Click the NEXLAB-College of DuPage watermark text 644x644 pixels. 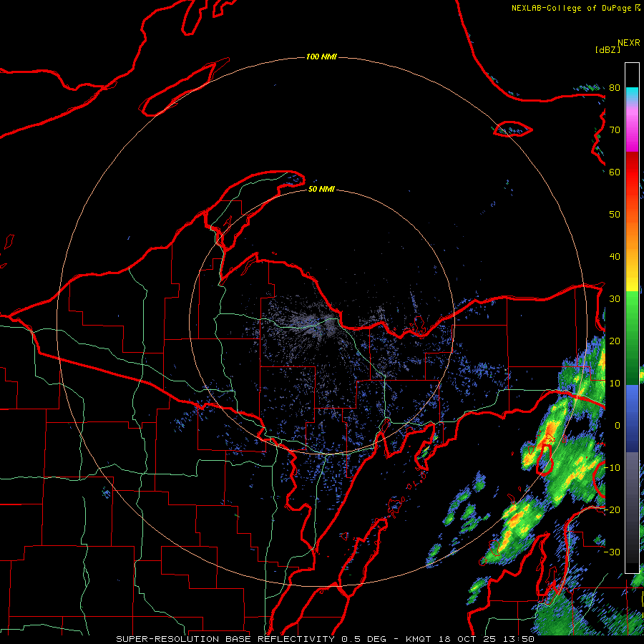(x=576, y=8)
